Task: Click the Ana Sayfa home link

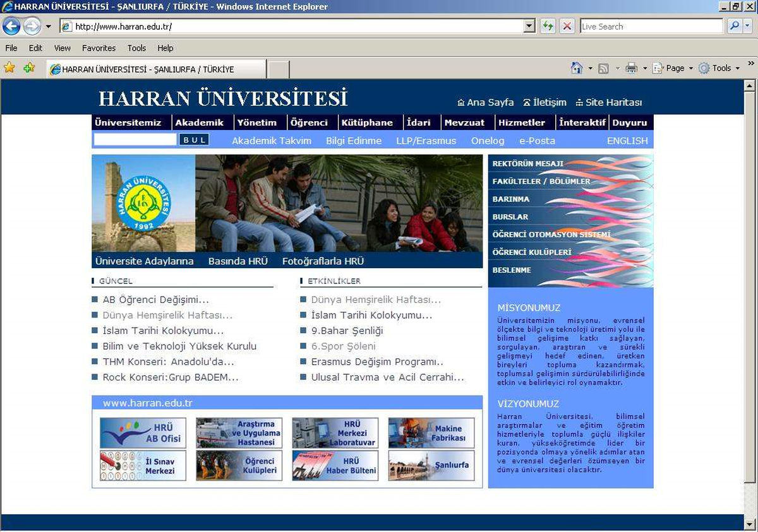Action: coord(485,102)
